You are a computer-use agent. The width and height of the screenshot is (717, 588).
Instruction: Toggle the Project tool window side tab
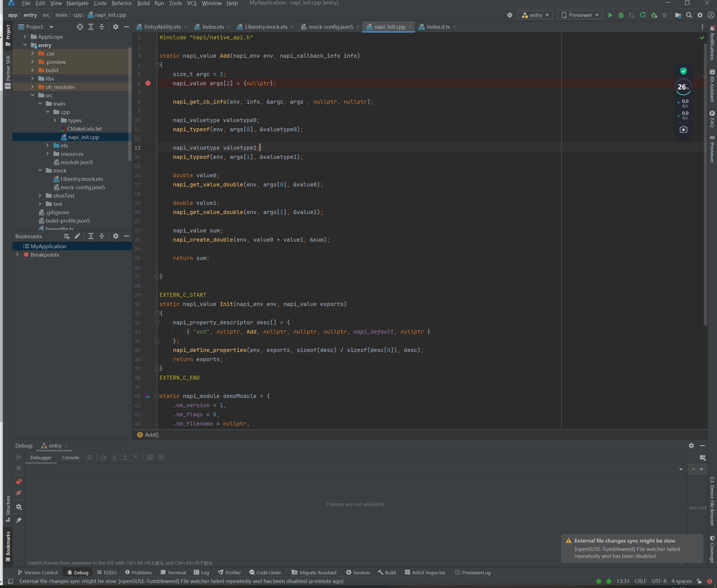click(x=8, y=35)
